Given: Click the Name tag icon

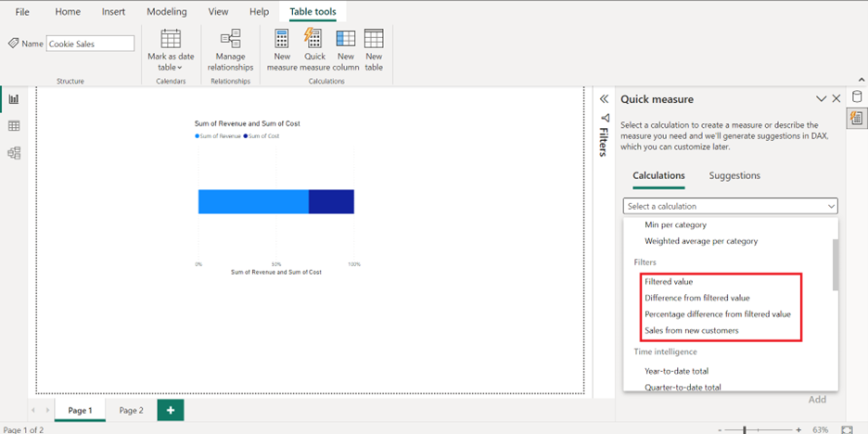Looking at the screenshot, I should (13, 44).
